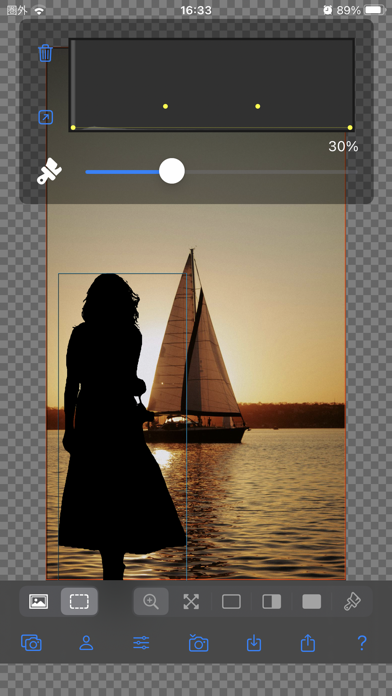This screenshot has width=392, height=696.
Task: Tap the woman silhouette in the photo
Action: point(111,426)
